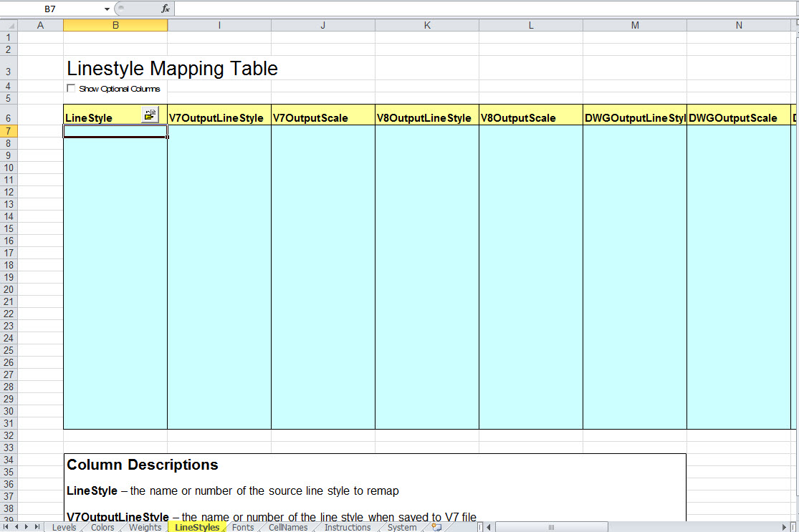Select row 20 header
The width and height of the screenshot is (799, 532).
tap(9, 290)
